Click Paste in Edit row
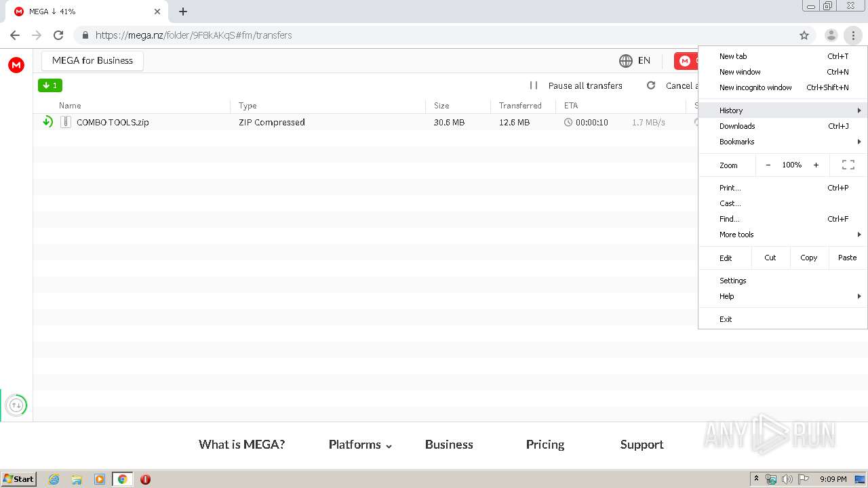868x488 pixels. click(847, 258)
